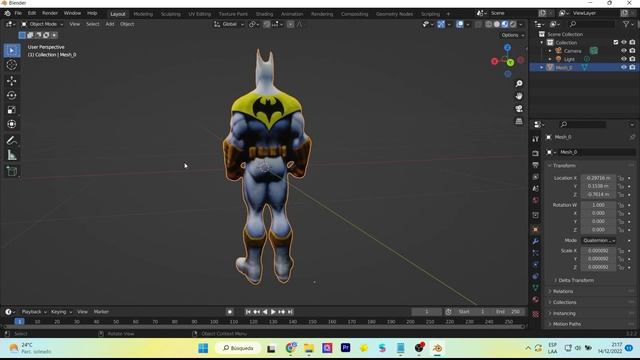The width and height of the screenshot is (640, 360).
Task: Switch to the Modeling workspace tab
Action: pyautogui.click(x=143, y=14)
